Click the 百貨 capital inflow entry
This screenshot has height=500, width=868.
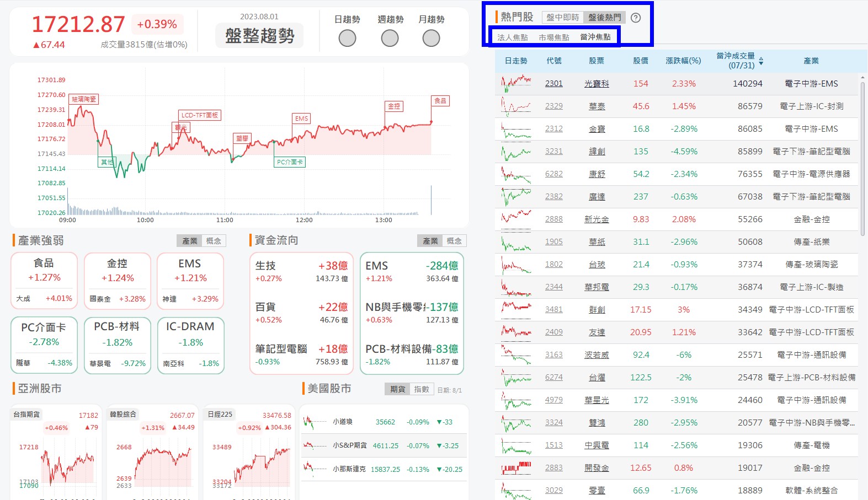301,313
